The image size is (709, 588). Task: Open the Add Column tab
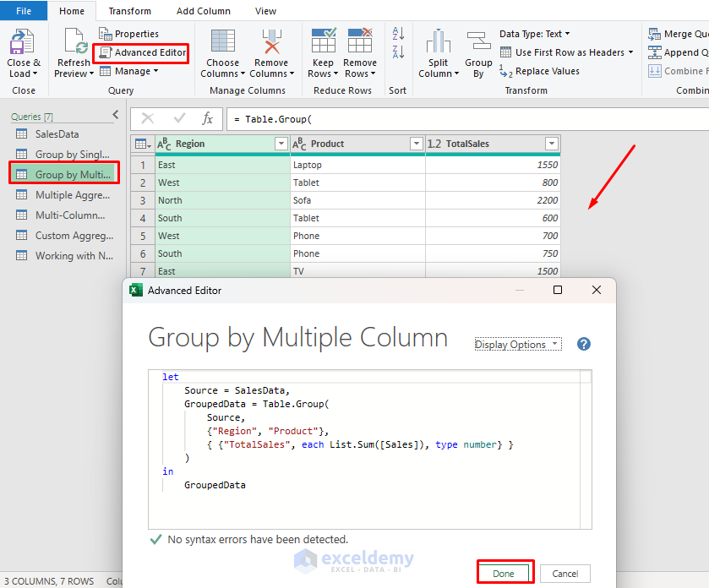(x=203, y=11)
